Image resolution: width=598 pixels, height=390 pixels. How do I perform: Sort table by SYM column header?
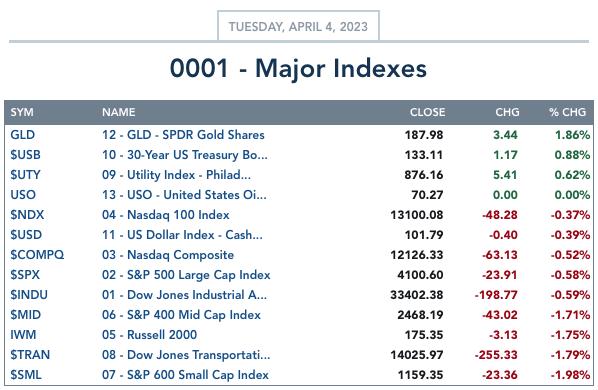[x=22, y=112]
